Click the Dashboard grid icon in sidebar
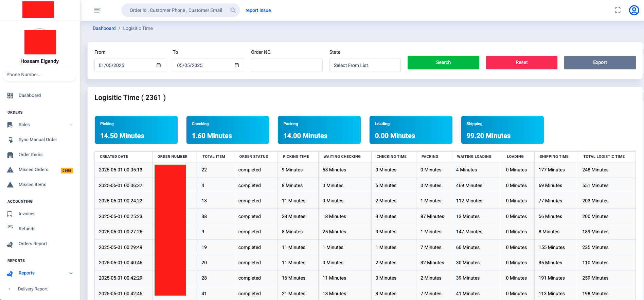This screenshot has height=300, width=644. point(10,96)
